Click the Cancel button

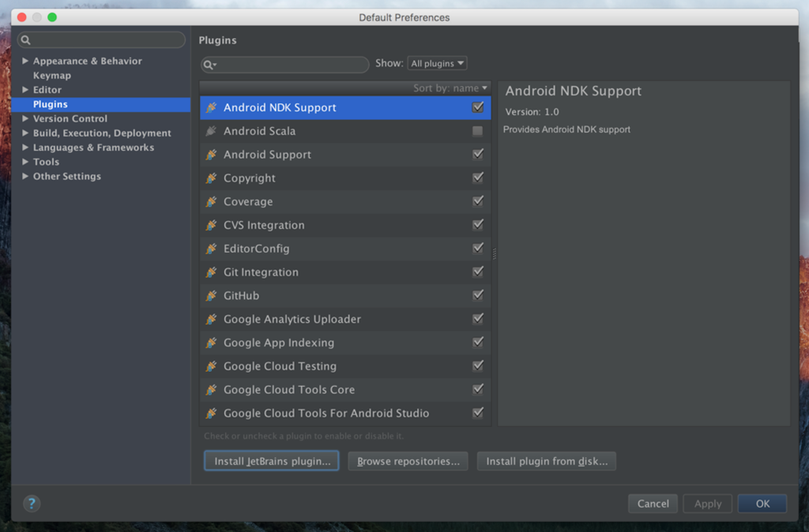653,504
